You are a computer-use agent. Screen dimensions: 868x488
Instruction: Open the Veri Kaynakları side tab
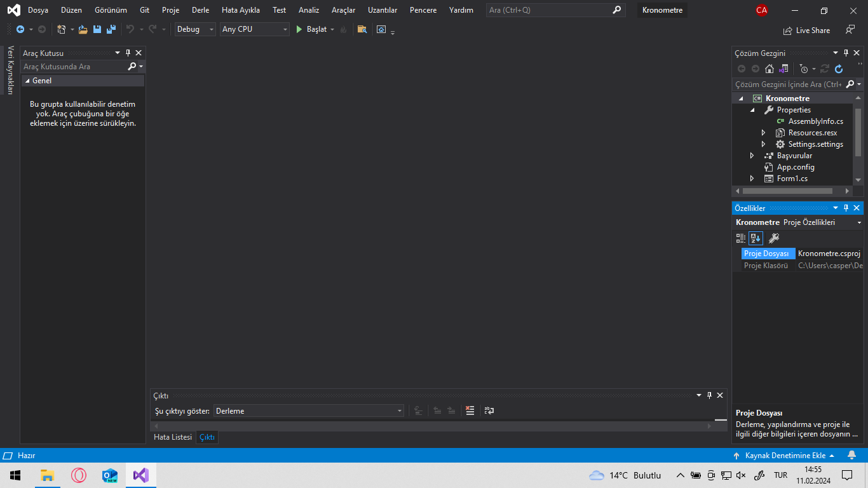(x=10, y=70)
